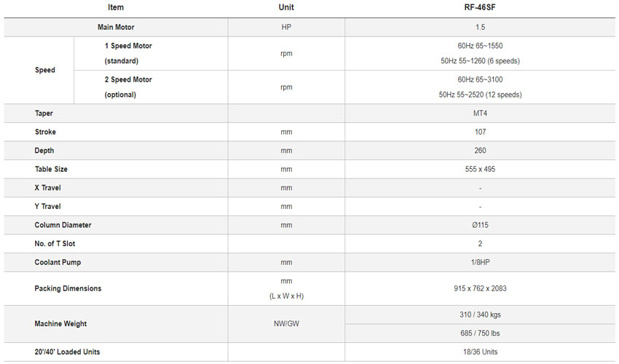
Task: Click the 555 x 495 table size value
Action: pos(480,169)
